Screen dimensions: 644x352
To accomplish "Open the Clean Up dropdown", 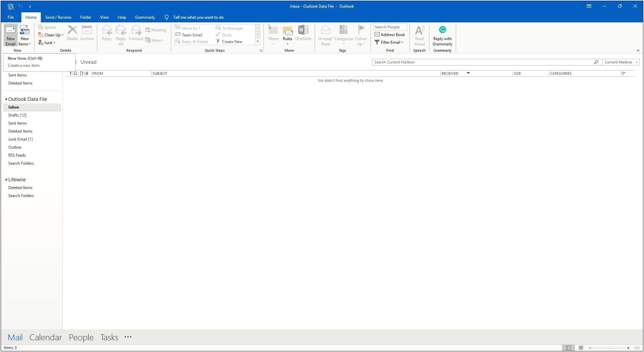I will [x=51, y=35].
